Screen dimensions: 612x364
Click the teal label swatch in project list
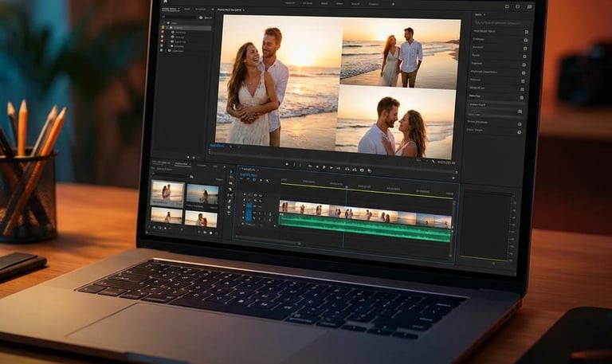click(x=162, y=50)
